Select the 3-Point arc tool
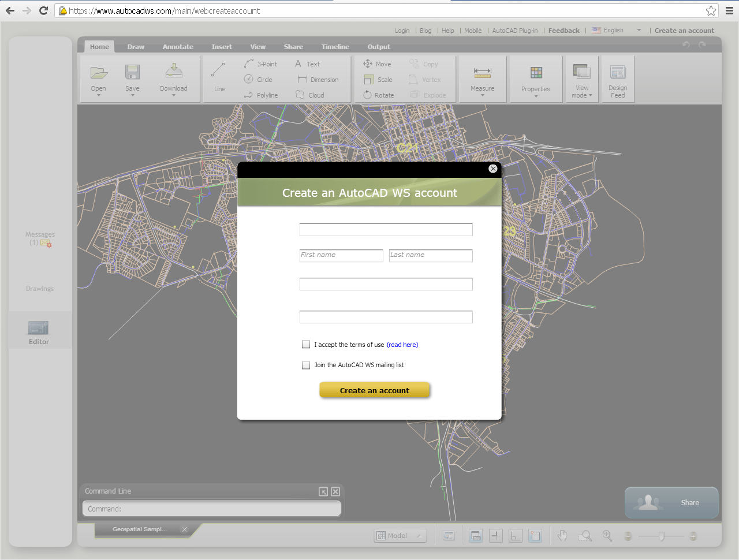This screenshot has width=739, height=560. (x=260, y=64)
